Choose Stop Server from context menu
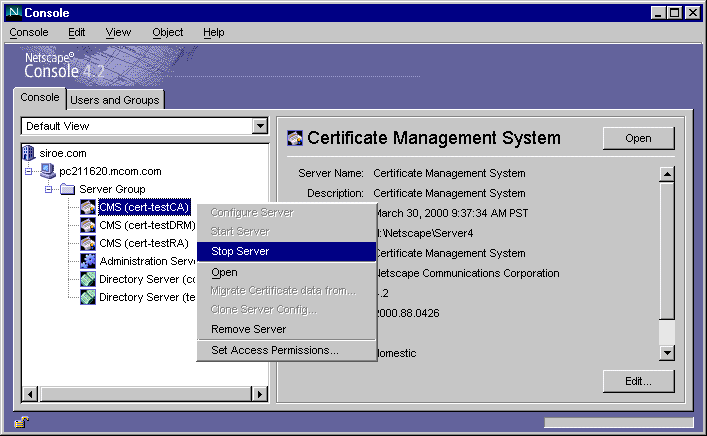707x436 pixels. click(x=287, y=251)
